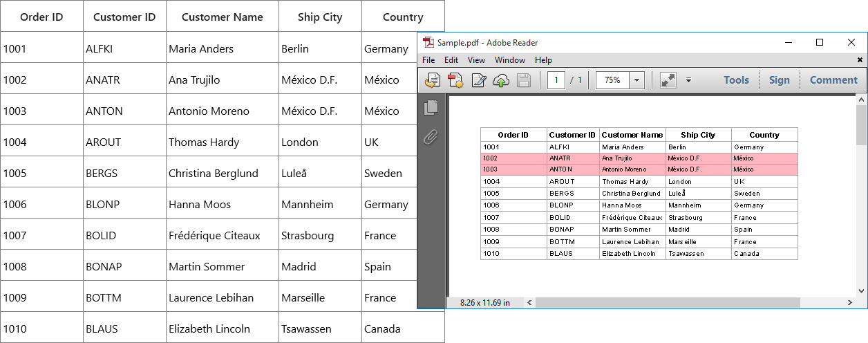Open the File menu
The image size is (868, 343).
(428, 60)
